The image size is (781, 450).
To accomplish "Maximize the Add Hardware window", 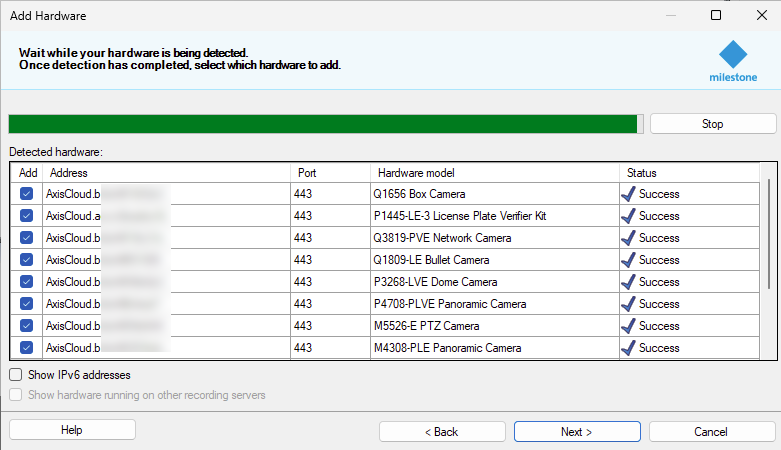I will pos(716,15).
